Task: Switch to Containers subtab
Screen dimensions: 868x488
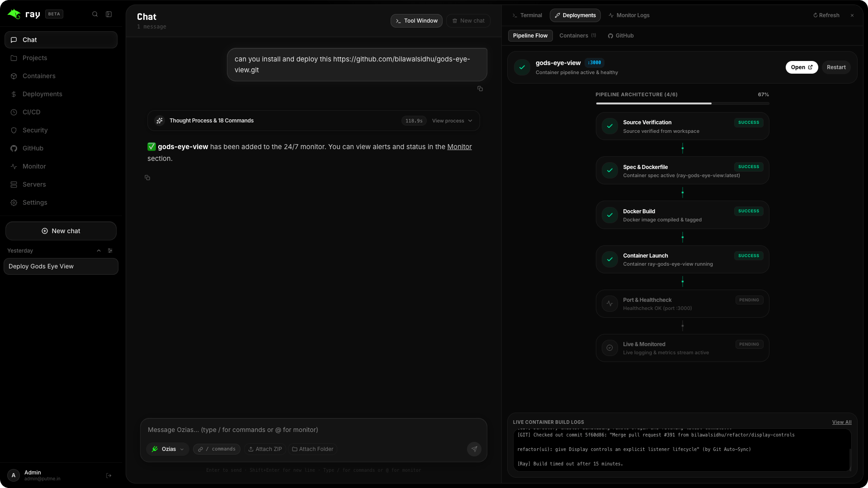Action: point(578,36)
